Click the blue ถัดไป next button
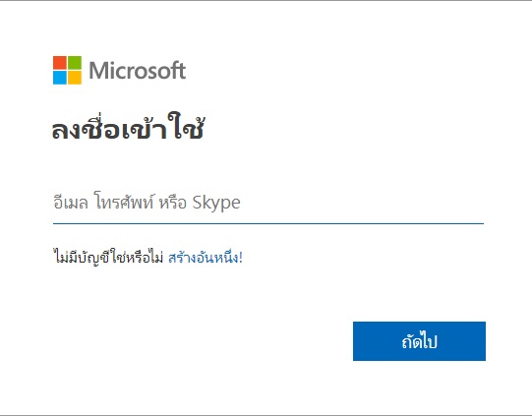 (x=419, y=341)
